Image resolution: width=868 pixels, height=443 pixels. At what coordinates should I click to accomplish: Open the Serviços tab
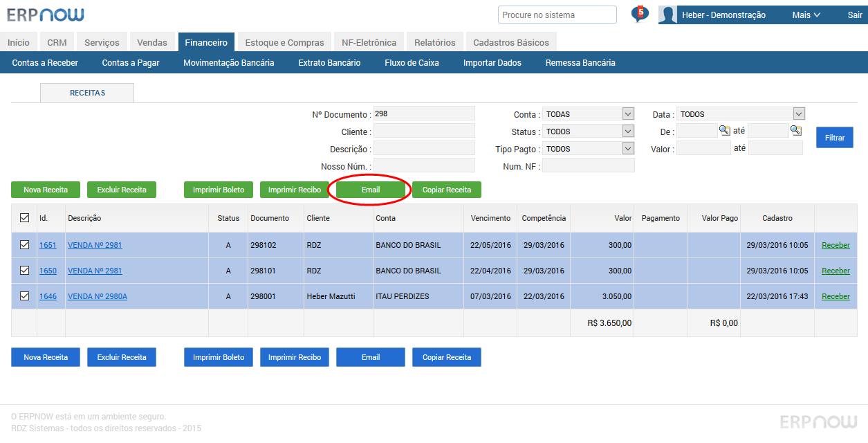[x=102, y=42]
